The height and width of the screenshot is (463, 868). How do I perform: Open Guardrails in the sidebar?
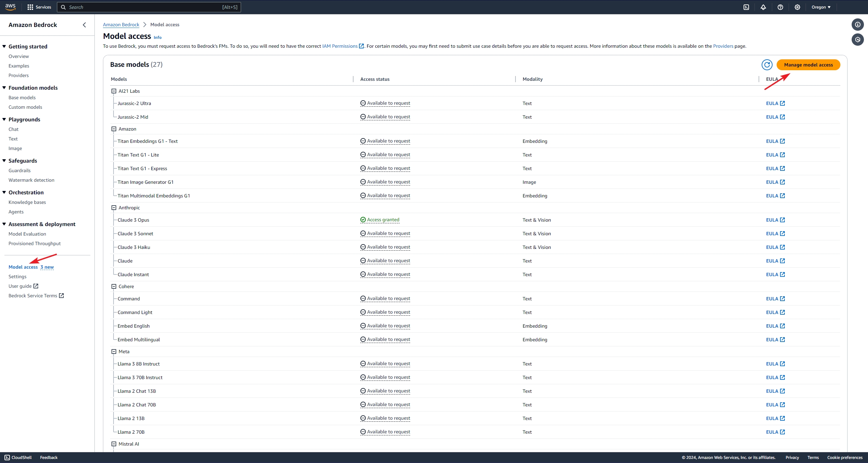[x=19, y=170]
